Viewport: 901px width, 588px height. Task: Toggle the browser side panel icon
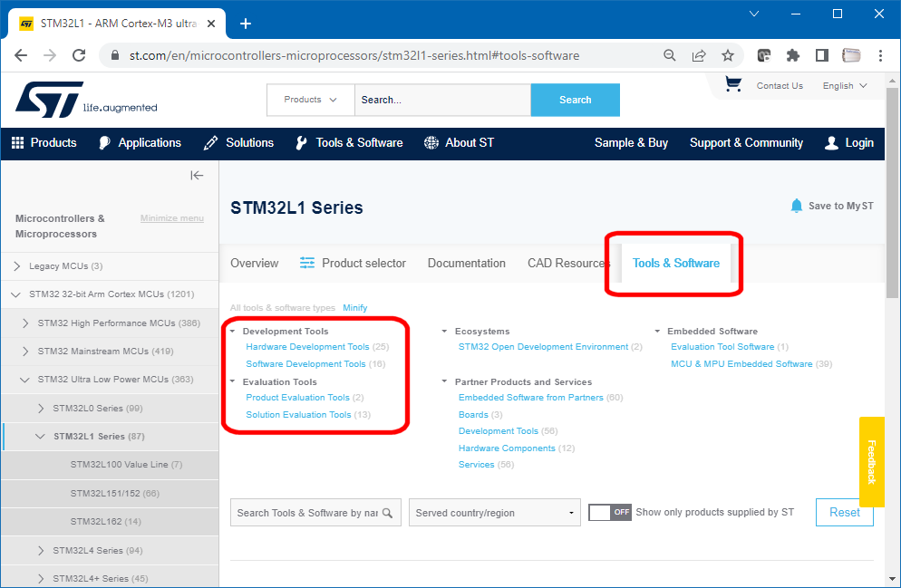point(822,55)
